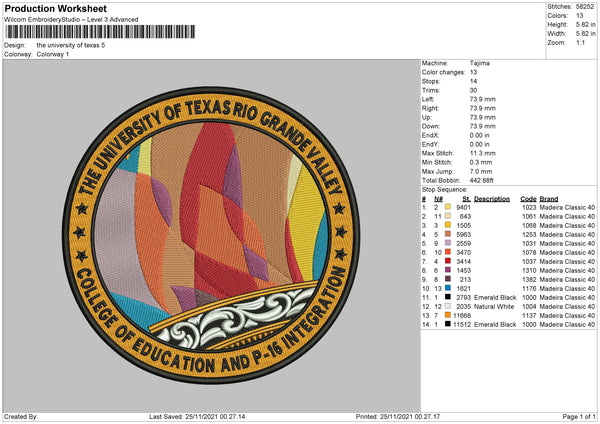Image resolution: width=600 pixels, height=424 pixels.
Task: Click the Width label in the header
Action: [556, 34]
